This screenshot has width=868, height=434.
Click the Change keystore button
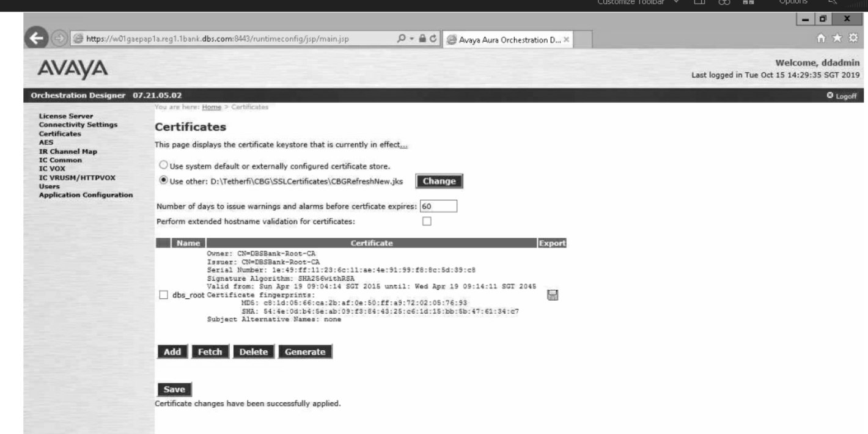click(x=439, y=182)
